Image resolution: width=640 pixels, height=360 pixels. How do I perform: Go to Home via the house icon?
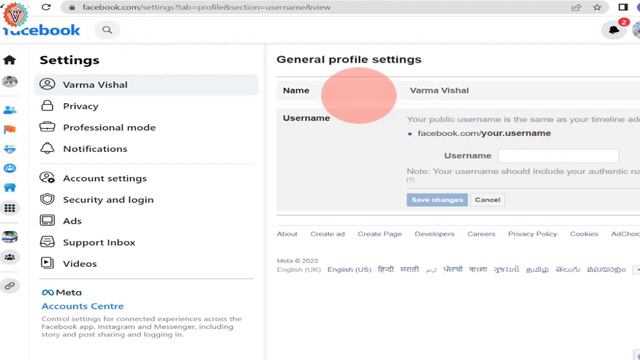(9, 60)
